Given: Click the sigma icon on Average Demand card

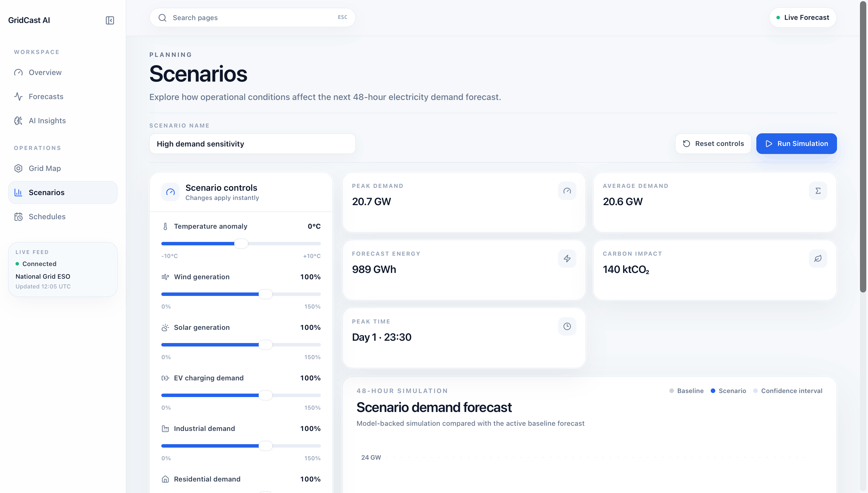Looking at the screenshot, I should point(818,191).
